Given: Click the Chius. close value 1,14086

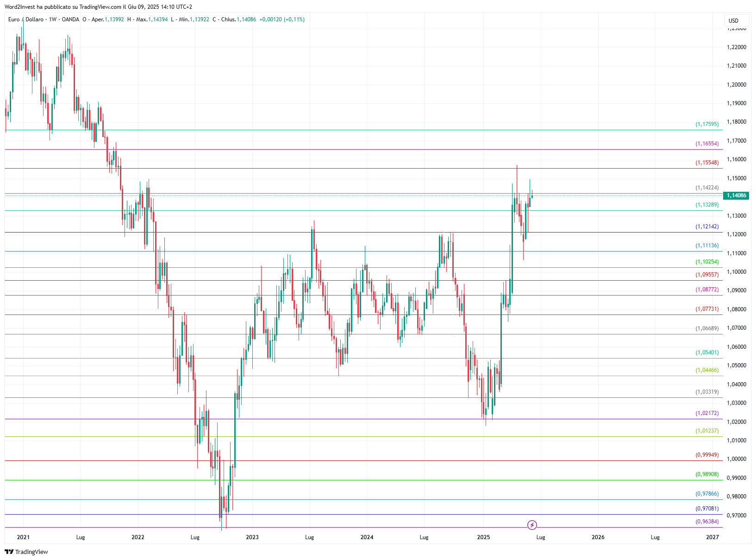Looking at the screenshot, I should coord(246,19).
